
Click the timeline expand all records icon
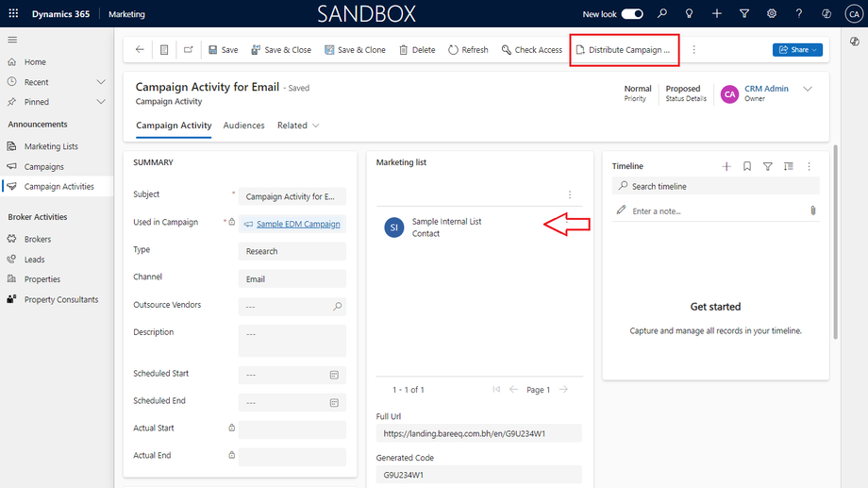tap(789, 166)
